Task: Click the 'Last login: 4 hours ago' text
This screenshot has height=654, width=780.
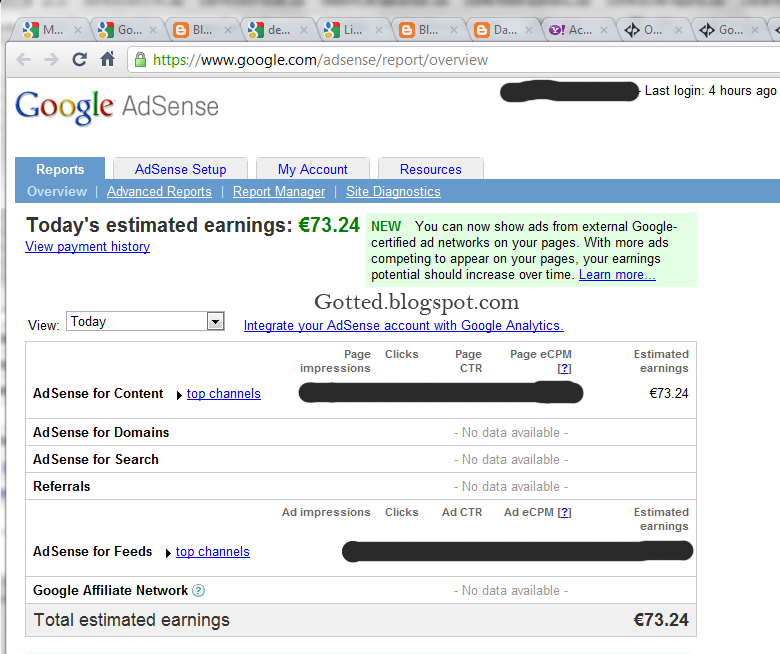Action: click(x=710, y=91)
